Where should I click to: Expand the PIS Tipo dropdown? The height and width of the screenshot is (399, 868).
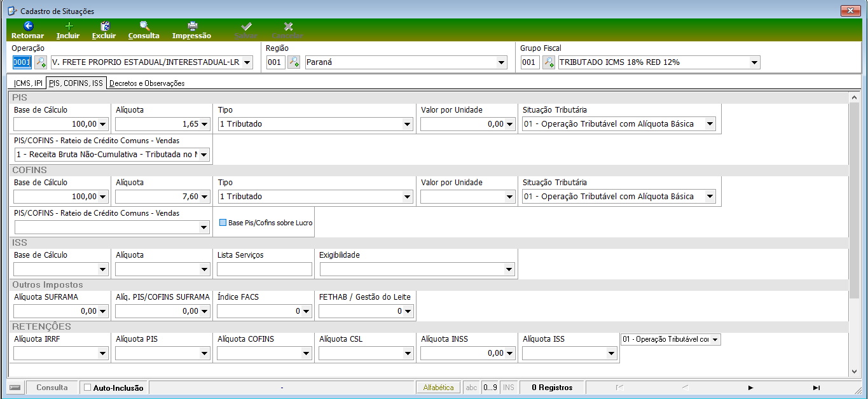[408, 125]
